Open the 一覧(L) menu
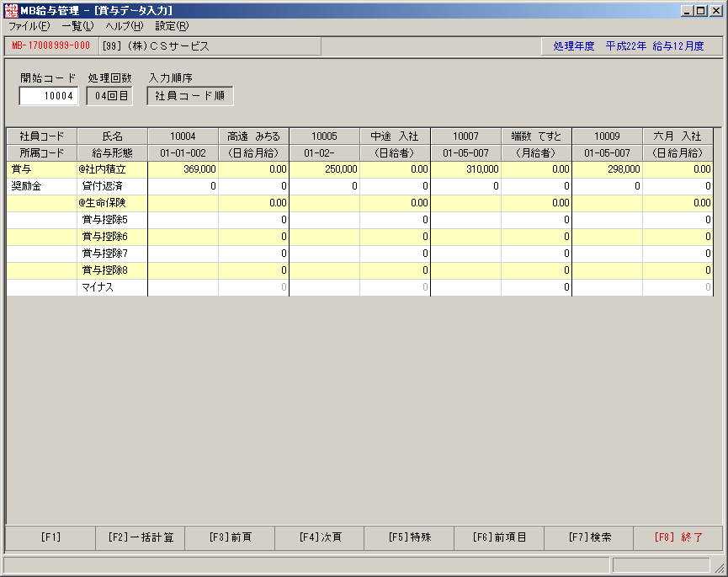This screenshot has height=577, width=728. click(x=78, y=26)
